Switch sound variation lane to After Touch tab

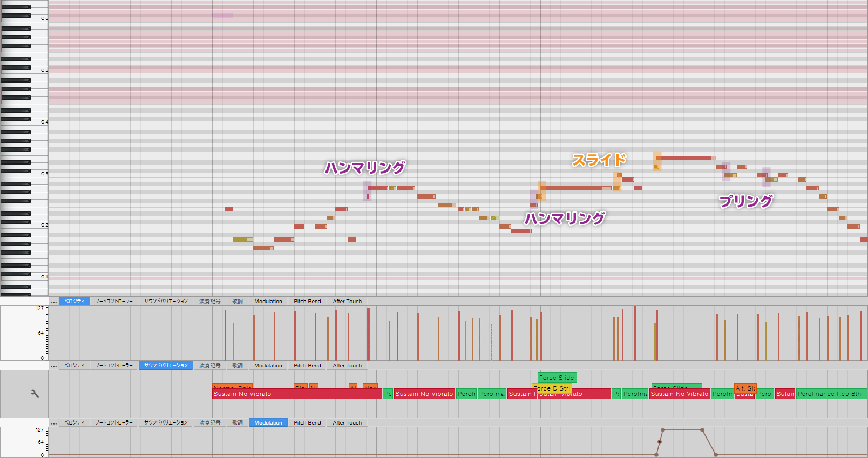347,366
